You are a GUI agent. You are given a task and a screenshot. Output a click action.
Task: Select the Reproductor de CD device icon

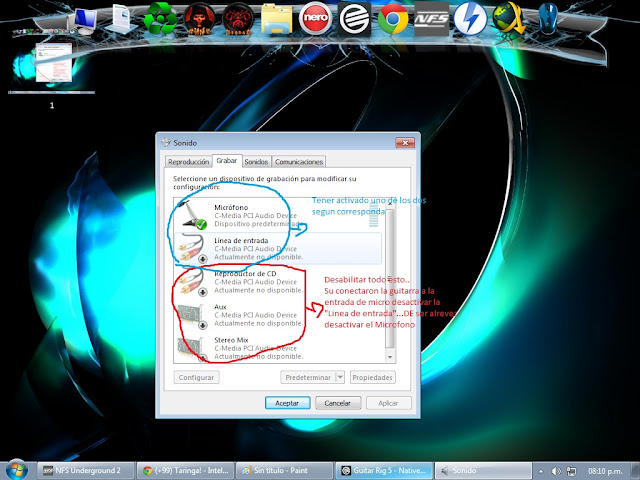pyautogui.click(x=193, y=281)
